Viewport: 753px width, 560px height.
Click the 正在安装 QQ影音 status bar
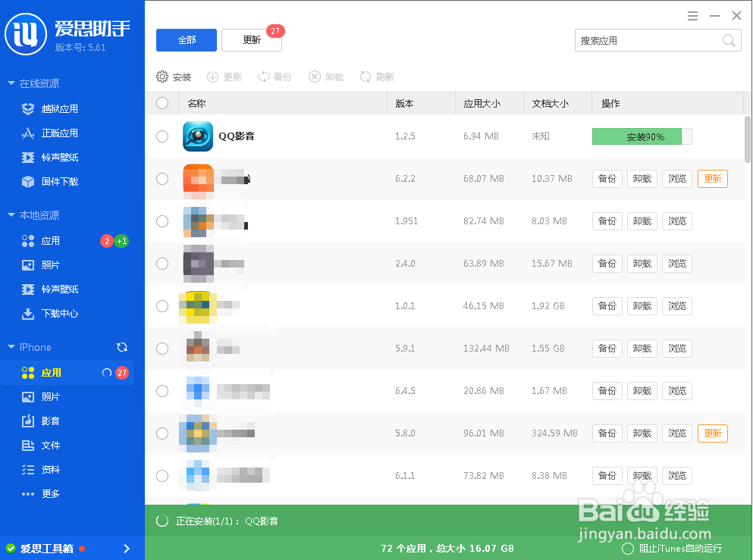[x=448, y=521]
